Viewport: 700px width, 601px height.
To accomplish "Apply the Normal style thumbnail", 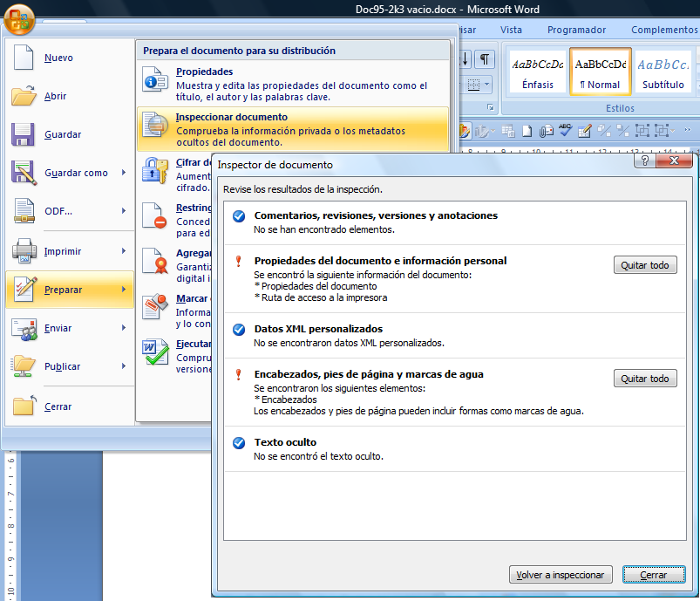I will click(x=600, y=72).
